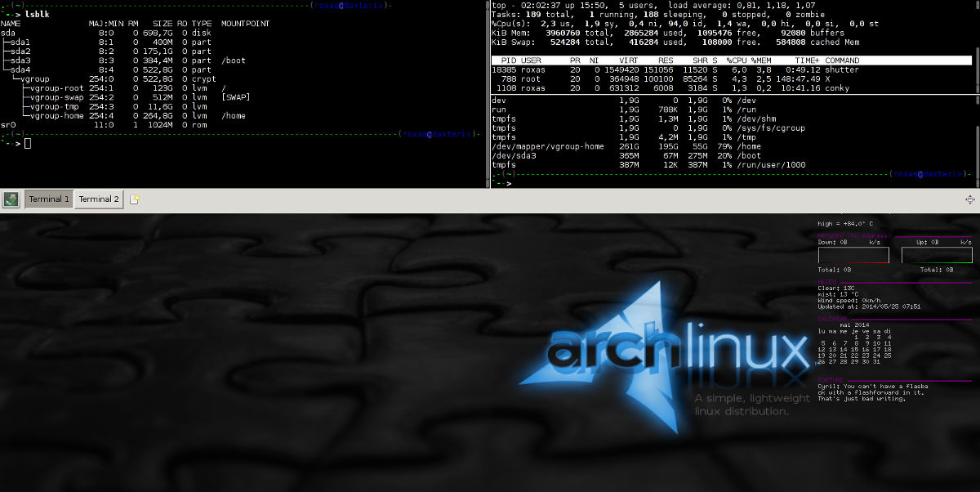This screenshot has height=492, width=980.
Task: Click the /dev/mapper/vgroup-home filesystem row
Action: pos(627,146)
